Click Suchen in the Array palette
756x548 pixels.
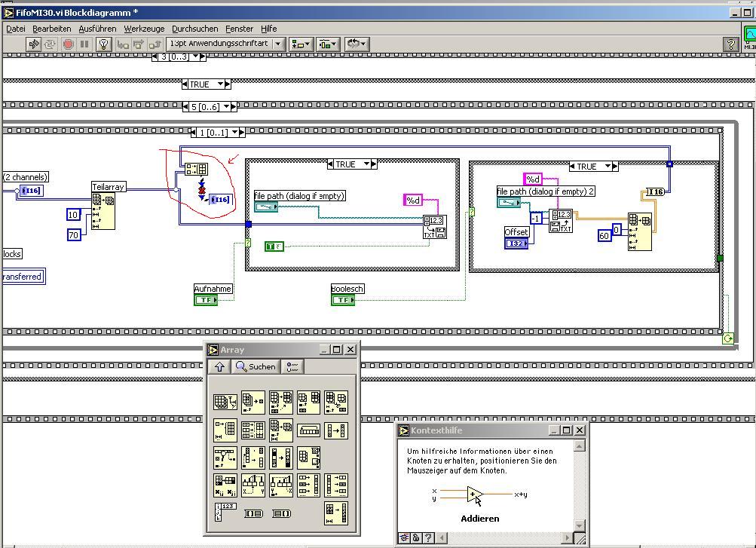point(255,366)
